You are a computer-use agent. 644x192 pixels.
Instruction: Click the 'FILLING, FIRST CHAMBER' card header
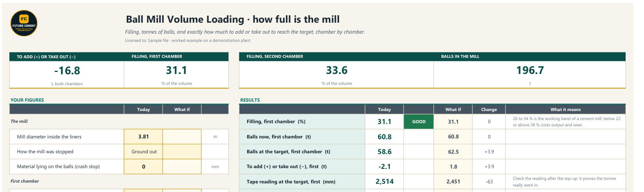tap(157, 56)
